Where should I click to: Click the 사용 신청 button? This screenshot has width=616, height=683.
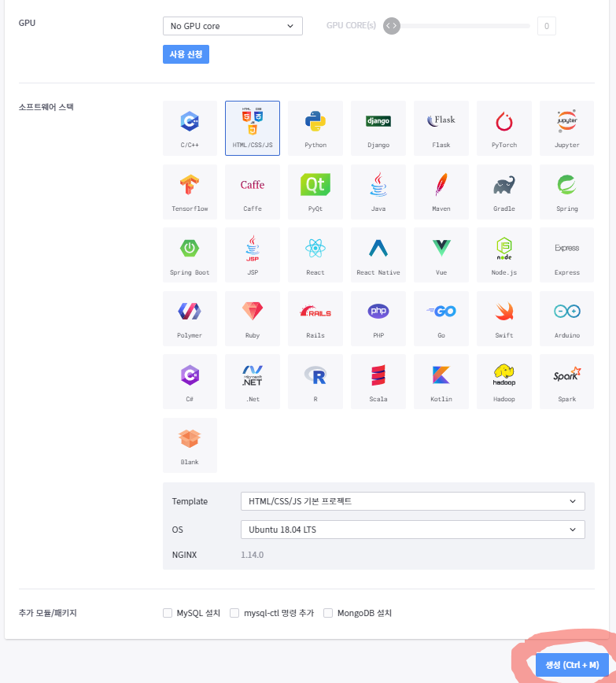click(x=186, y=54)
